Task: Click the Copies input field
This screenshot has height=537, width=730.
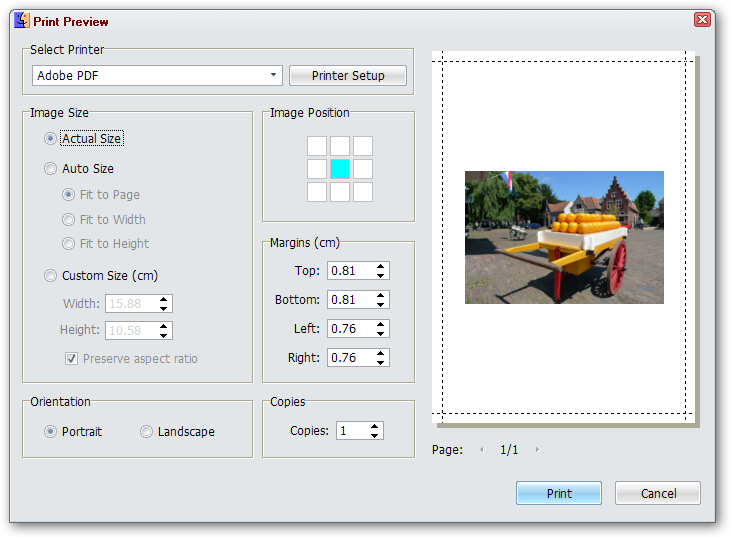Action: click(x=352, y=431)
